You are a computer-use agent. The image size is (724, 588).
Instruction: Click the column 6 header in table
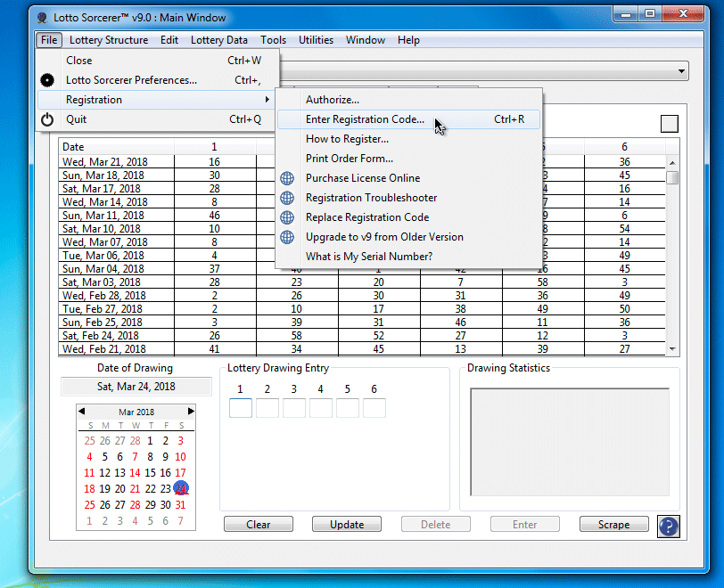pos(625,147)
